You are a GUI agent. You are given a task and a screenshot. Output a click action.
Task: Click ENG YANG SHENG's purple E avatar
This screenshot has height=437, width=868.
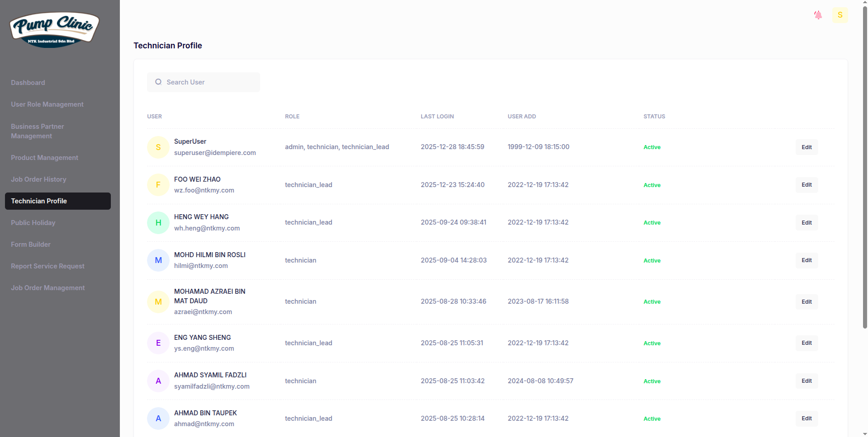point(158,343)
